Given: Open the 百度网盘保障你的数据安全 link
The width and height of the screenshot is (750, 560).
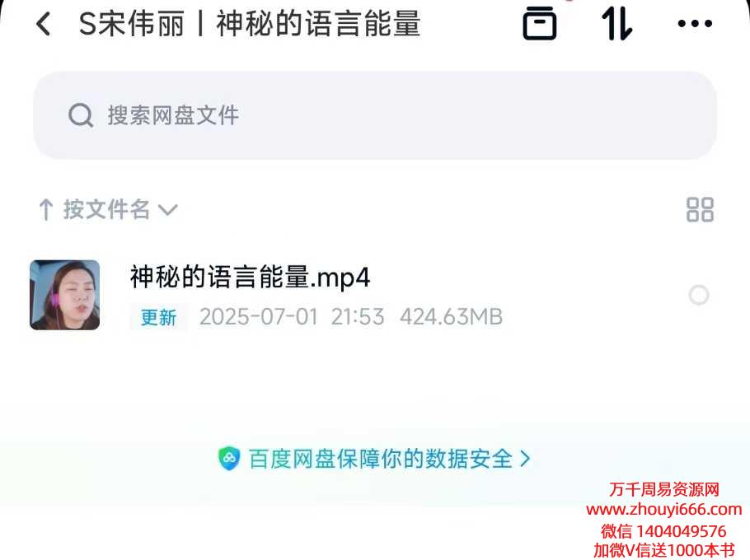Looking at the screenshot, I should (381, 460).
